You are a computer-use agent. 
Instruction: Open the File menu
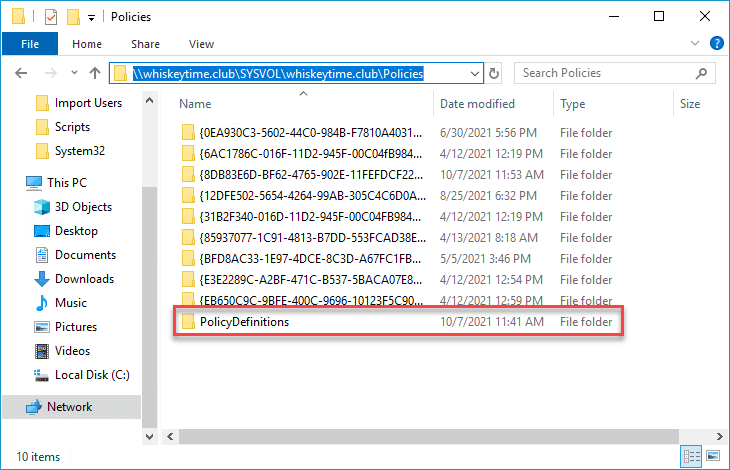pyautogui.click(x=30, y=44)
